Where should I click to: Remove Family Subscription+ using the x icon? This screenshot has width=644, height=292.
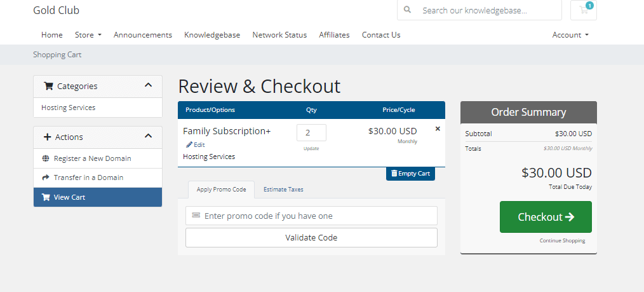tap(438, 129)
